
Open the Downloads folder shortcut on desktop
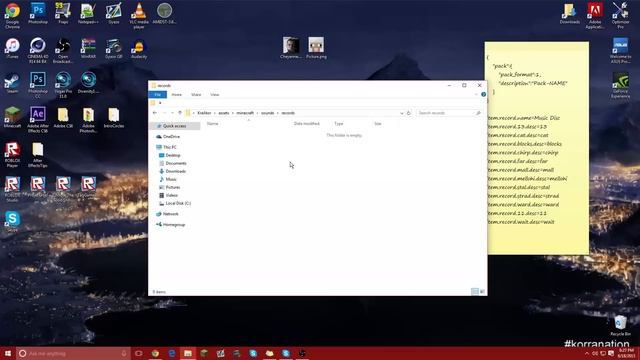click(x=570, y=13)
